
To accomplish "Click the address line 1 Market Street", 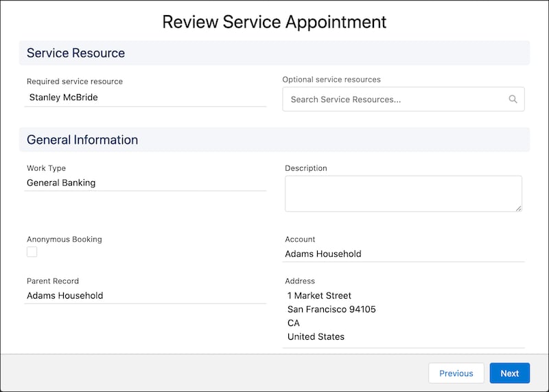I will [x=319, y=296].
